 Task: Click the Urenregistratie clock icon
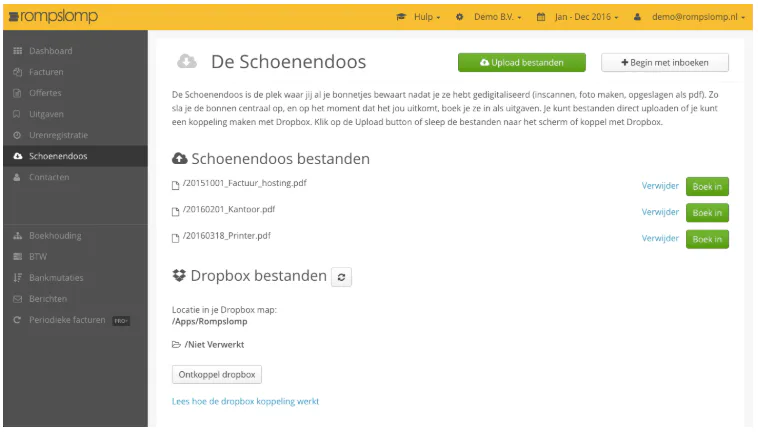[17, 135]
